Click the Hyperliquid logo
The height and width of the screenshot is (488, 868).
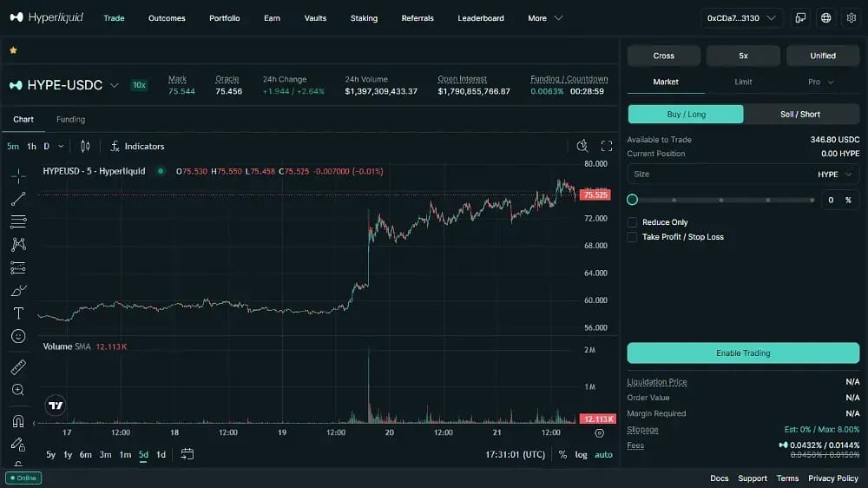coord(47,17)
